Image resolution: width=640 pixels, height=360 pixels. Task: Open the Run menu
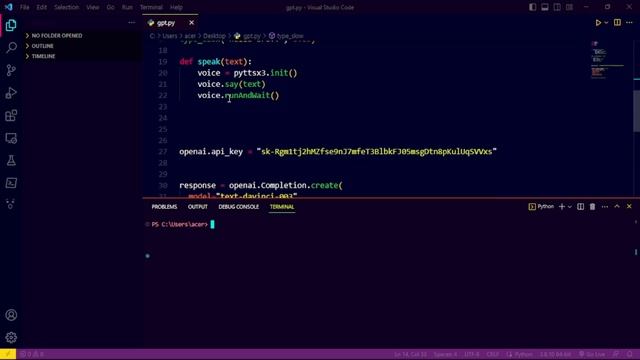(127, 7)
